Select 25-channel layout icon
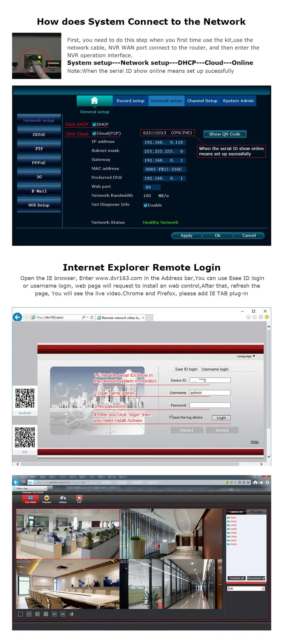 (54, 614)
